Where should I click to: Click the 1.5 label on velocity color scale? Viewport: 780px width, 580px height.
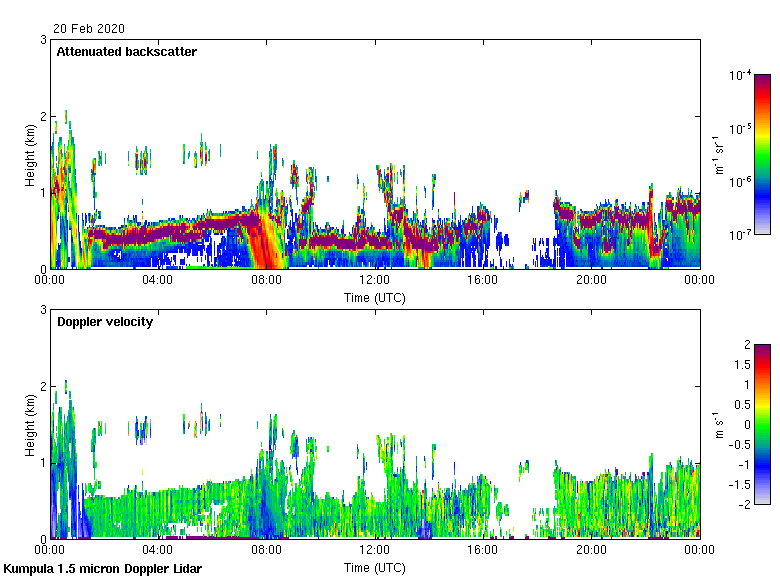[x=740, y=365]
